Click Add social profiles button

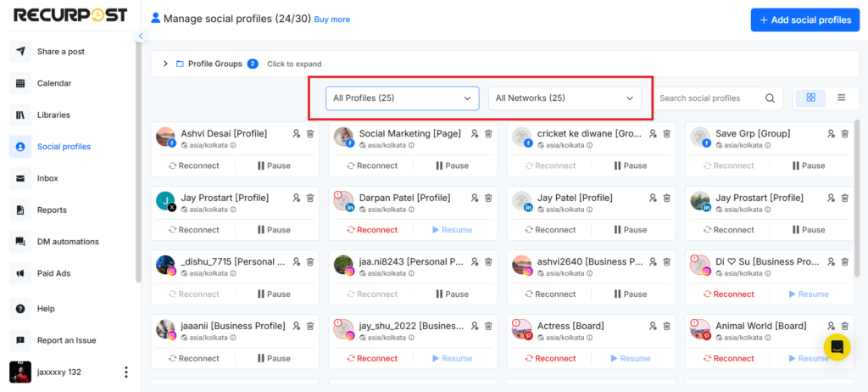coord(805,20)
